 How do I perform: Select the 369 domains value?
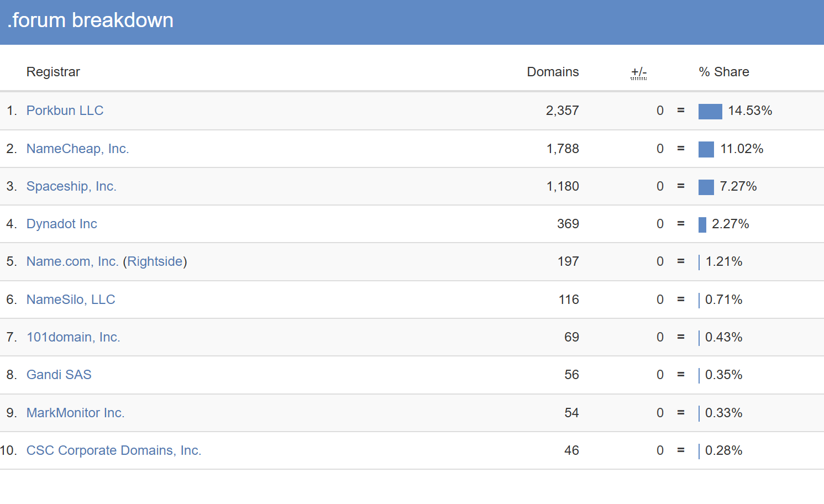click(568, 224)
